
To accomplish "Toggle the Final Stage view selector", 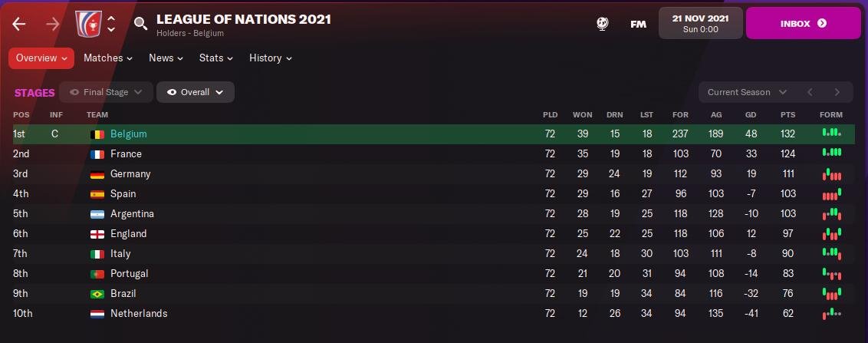I will coord(106,92).
